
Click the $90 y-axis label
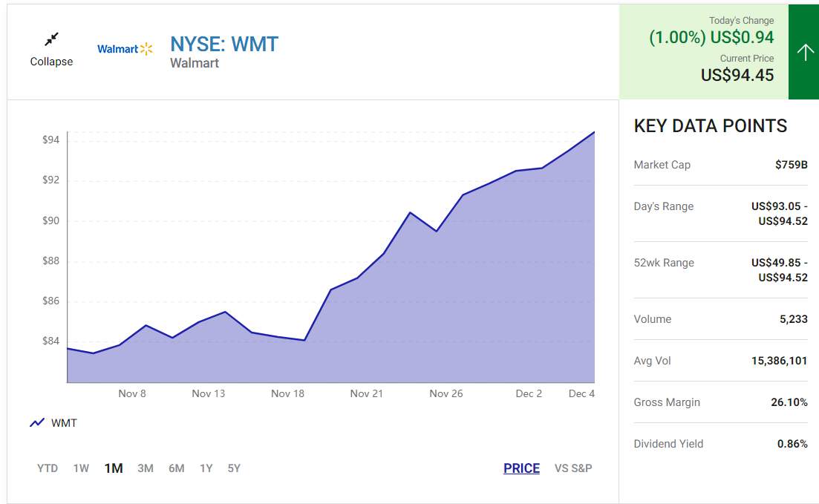click(50, 220)
